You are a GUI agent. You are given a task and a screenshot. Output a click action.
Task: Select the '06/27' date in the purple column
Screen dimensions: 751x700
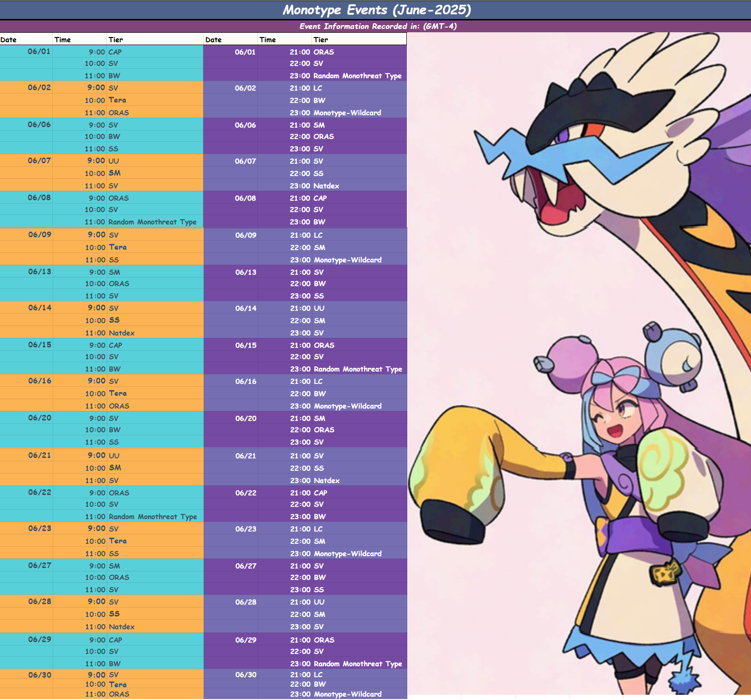[x=246, y=566]
